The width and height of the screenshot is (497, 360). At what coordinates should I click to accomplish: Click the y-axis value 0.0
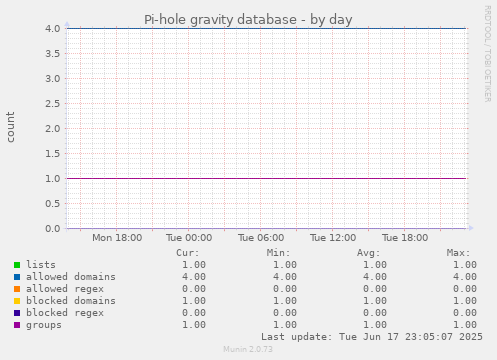[x=53, y=228]
